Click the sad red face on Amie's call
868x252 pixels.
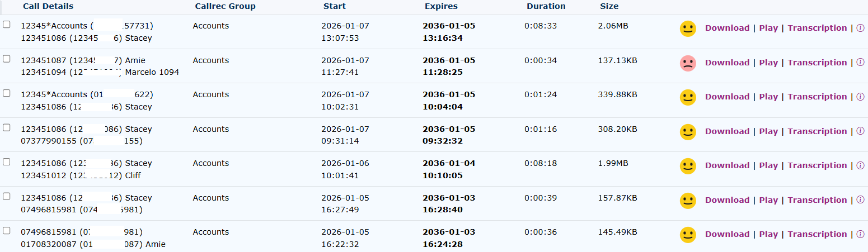[x=688, y=63]
